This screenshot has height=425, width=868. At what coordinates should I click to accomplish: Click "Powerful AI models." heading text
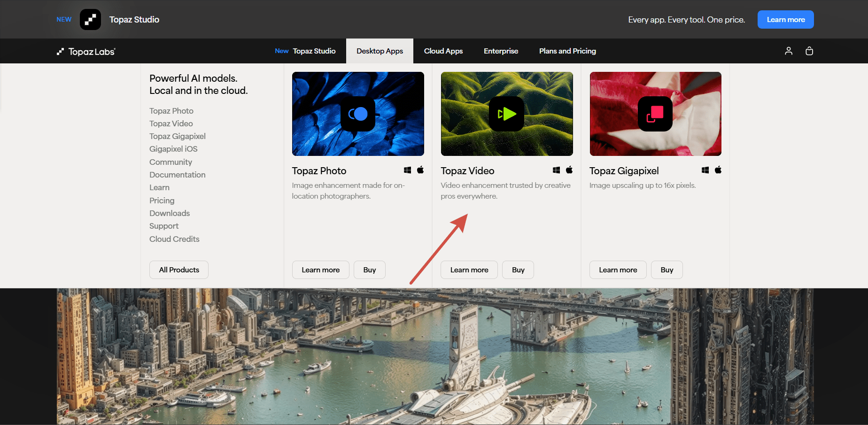[x=194, y=78]
